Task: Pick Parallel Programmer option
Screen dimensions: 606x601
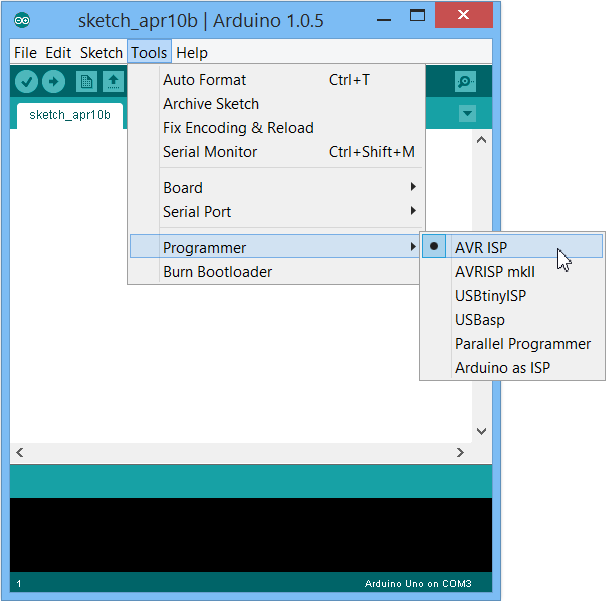Action: (512, 344)
